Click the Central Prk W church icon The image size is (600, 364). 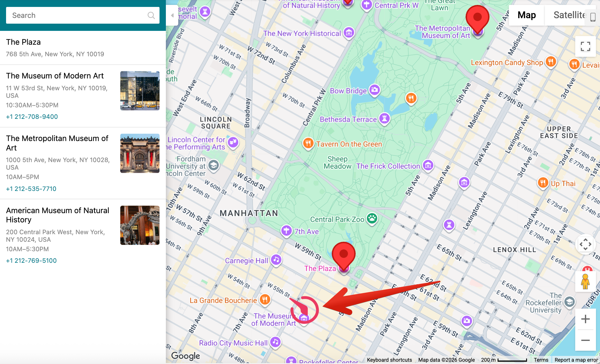[367, 5]
